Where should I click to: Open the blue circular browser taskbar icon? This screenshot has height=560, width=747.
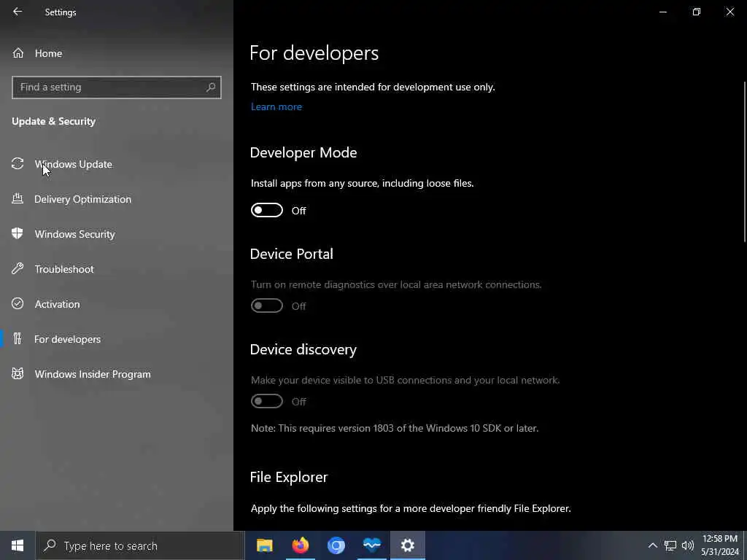click(x=336, y=545)
